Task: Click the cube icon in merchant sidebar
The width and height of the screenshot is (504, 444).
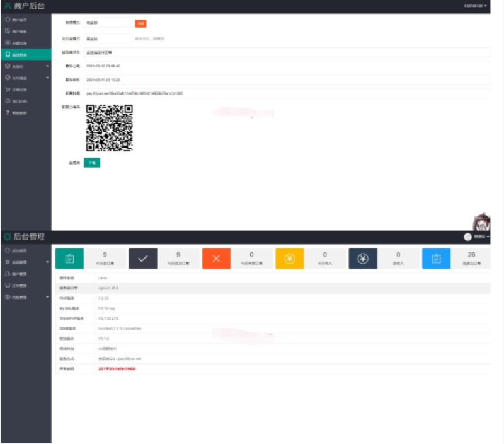Action: click(x=8, y=66)
